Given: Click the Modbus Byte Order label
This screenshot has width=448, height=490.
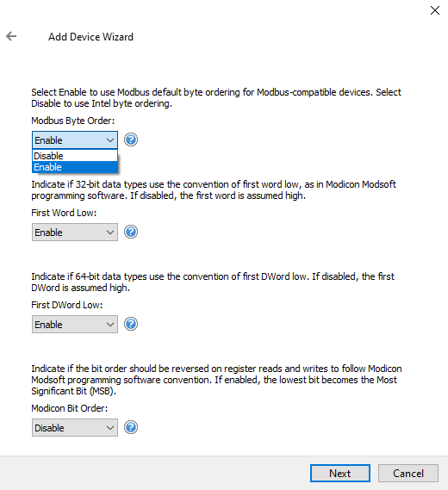Looking at the screenshot, I should tap(73, 121).
